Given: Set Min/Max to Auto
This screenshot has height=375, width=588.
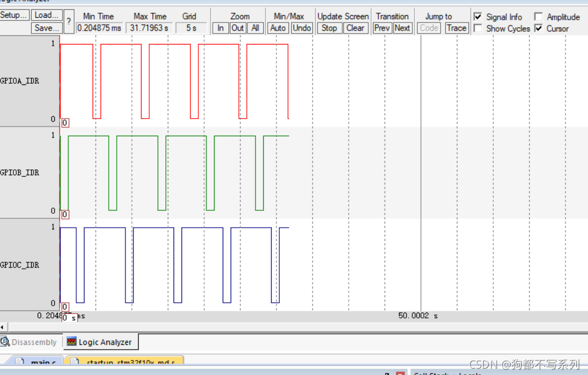Looking at the screenshot, I should pyautogui.click(x=278, y=28).
